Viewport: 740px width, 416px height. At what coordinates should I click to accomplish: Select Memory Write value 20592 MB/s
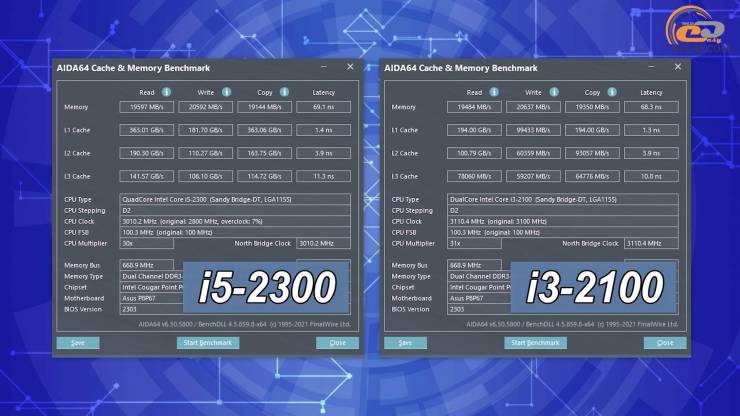click(x=205, y=107)
